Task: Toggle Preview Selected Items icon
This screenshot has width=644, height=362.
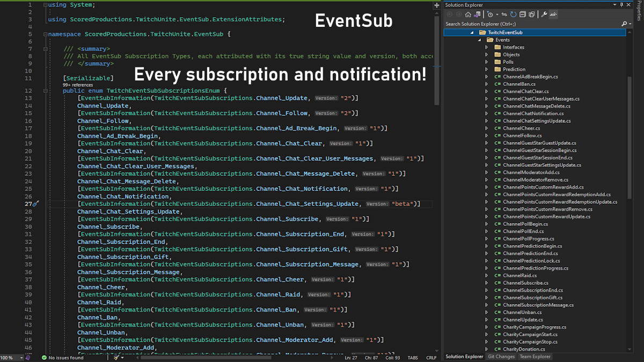Action: click(x=553, y=14)
